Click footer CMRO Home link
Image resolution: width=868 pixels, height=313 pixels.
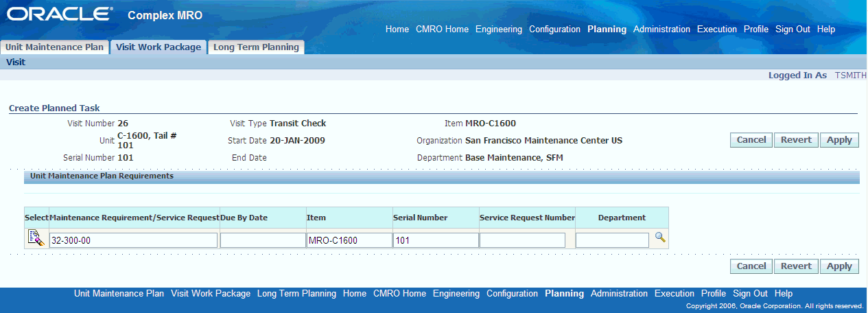point(399,293)
